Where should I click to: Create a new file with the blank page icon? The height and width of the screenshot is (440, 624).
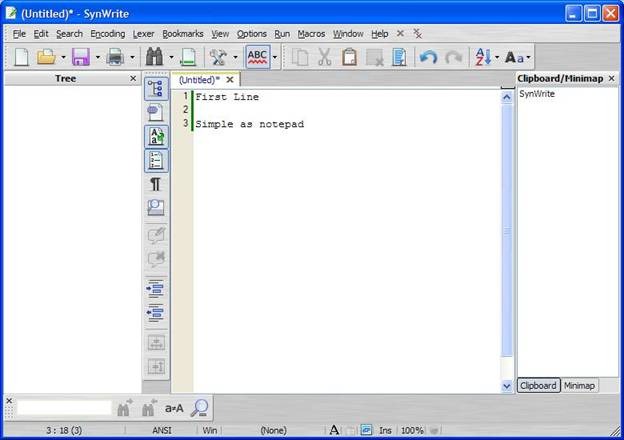(x=21, y=57)
